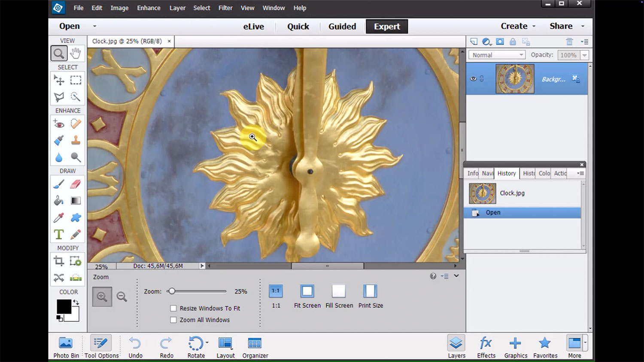Click the Zoom Out magnifier button
Viewport: 644px width, 362px height.
tap(122, 297)
